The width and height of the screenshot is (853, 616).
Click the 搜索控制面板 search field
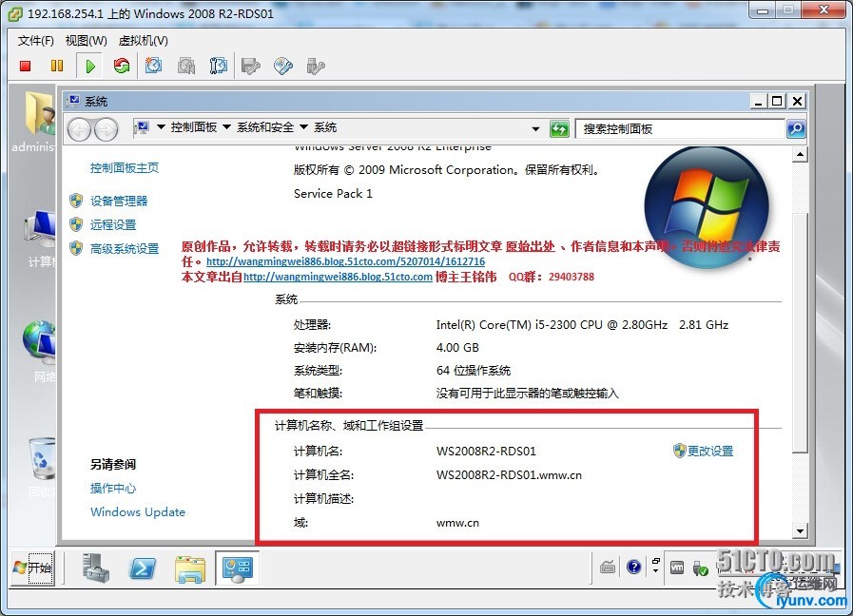click(680, 129)
